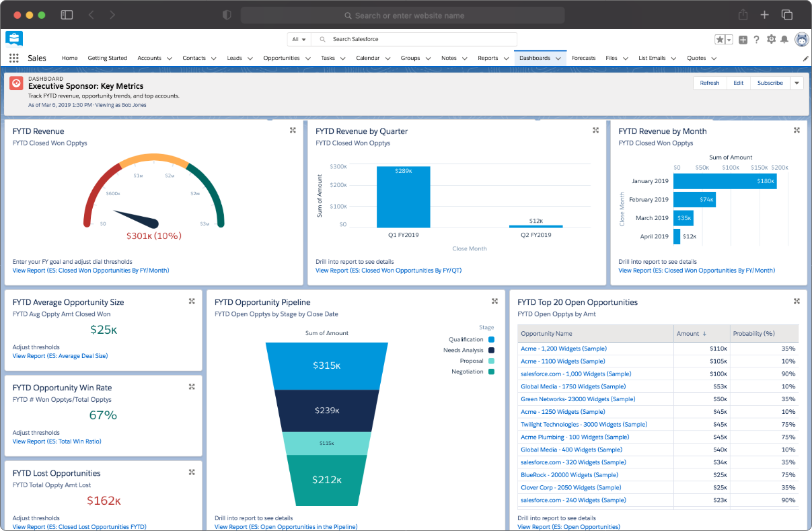Open the Favorites star icon

[720, 40]
